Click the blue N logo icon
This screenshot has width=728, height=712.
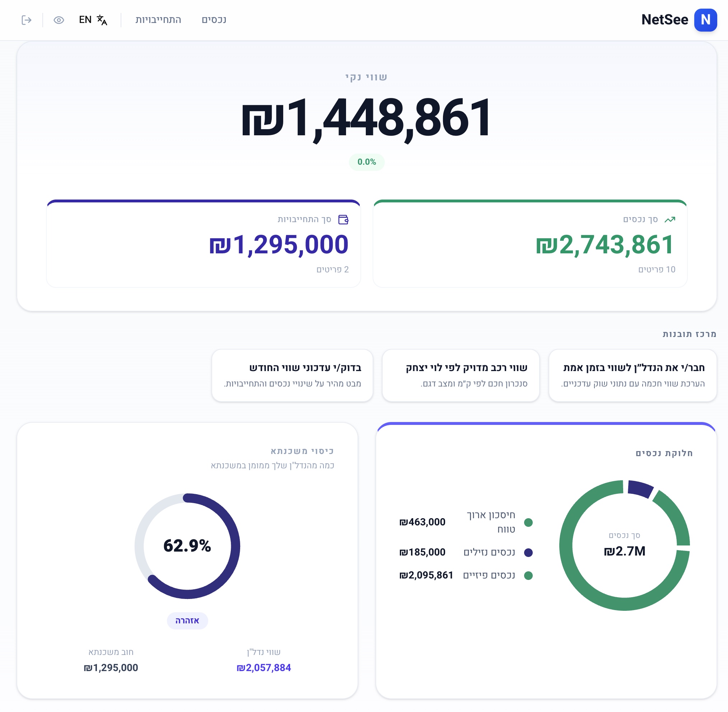(x=705, y=20)
